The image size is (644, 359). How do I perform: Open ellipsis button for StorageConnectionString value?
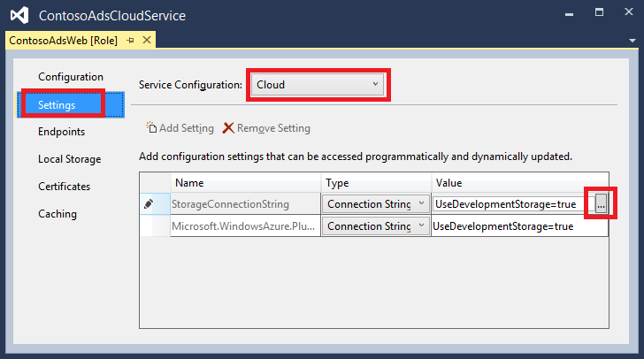point(601,204)
